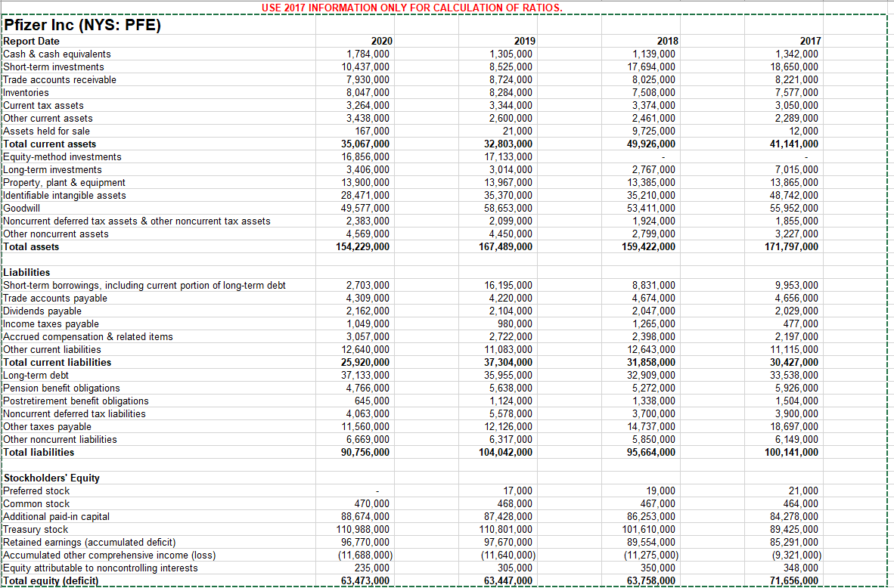Click 2017 goodwill value 55,952,000

pos(794,209)
